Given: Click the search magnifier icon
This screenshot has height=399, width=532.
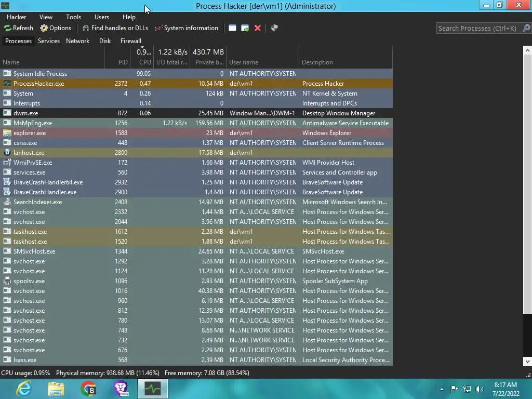Looking at the screenshot, I should (526, 28).
